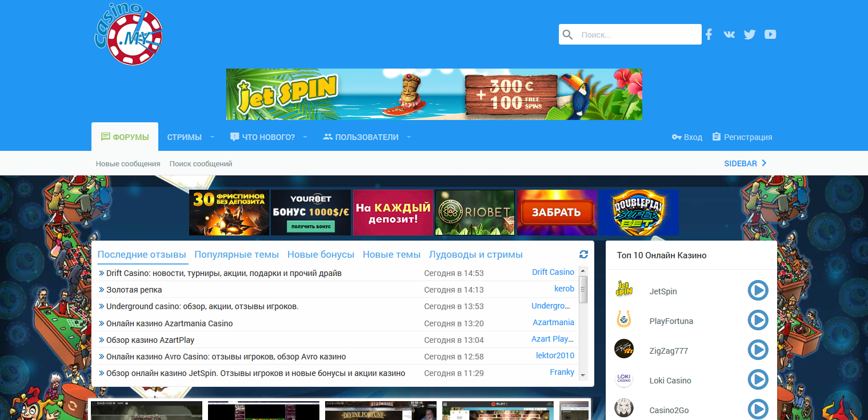This screenshot has width=868, height=420.
Task: Open the JetSpin review thread
Action: pyautogui.click(x=256, y=373)
